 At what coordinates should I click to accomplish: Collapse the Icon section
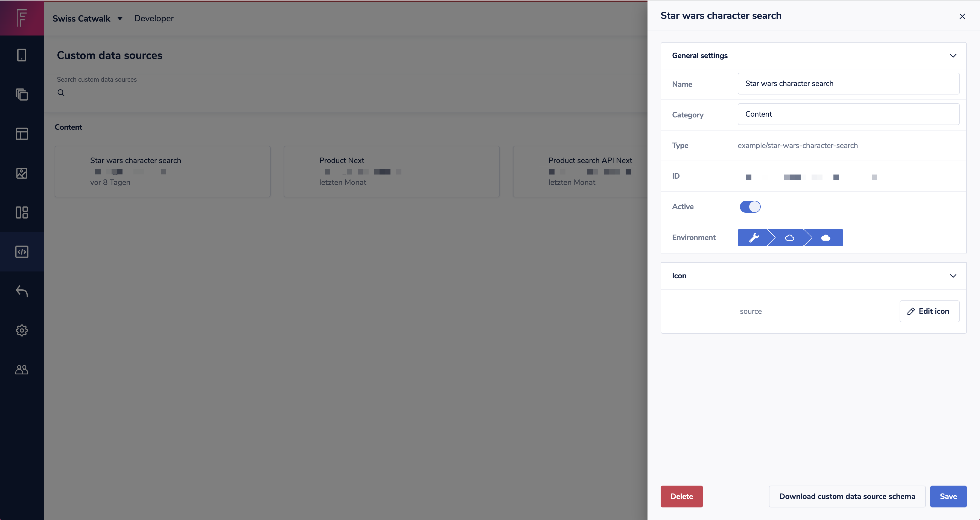coord(953,276)
